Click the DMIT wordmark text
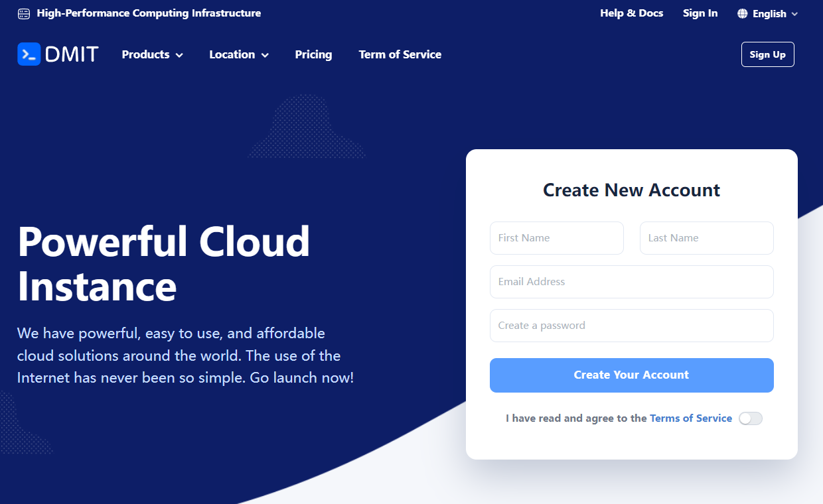The height and width of the screenshot is (504, 823). 72,54
